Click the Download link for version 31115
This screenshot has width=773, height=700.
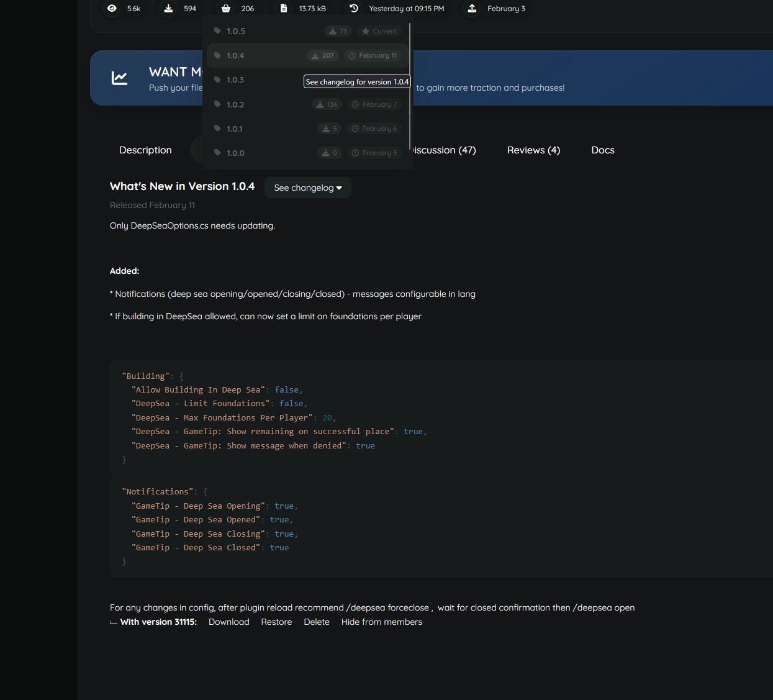(x=228, y=622)
